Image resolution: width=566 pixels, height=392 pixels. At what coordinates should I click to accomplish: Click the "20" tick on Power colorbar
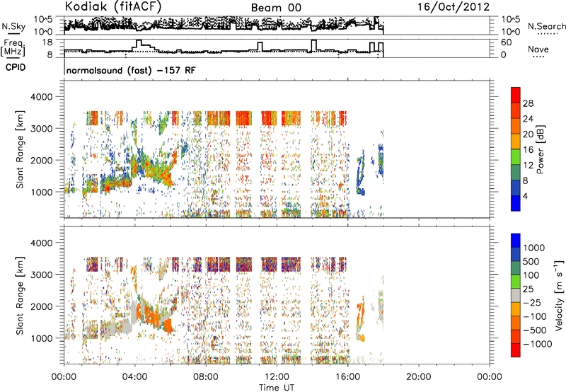point(528,134)
